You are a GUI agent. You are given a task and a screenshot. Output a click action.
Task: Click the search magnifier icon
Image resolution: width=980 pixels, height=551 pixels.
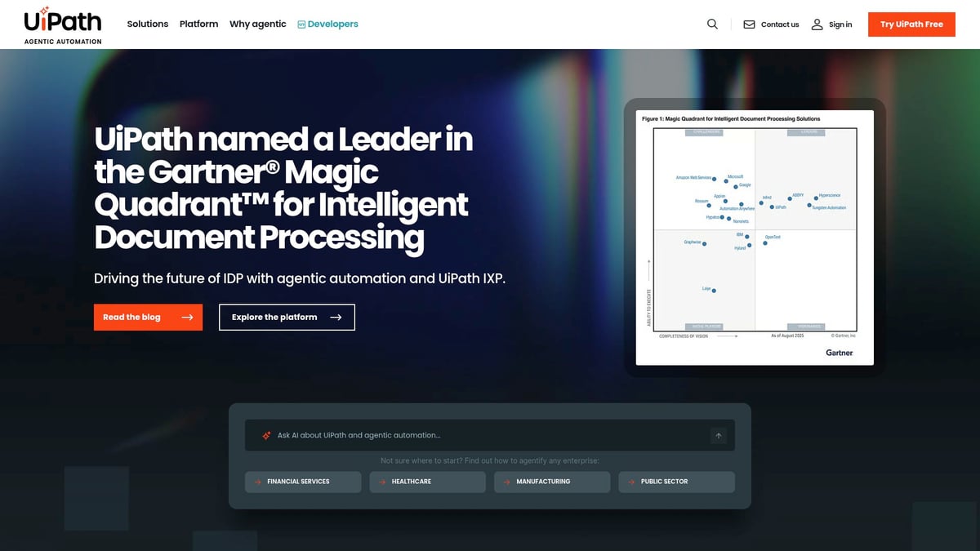[x=712, y=24]
